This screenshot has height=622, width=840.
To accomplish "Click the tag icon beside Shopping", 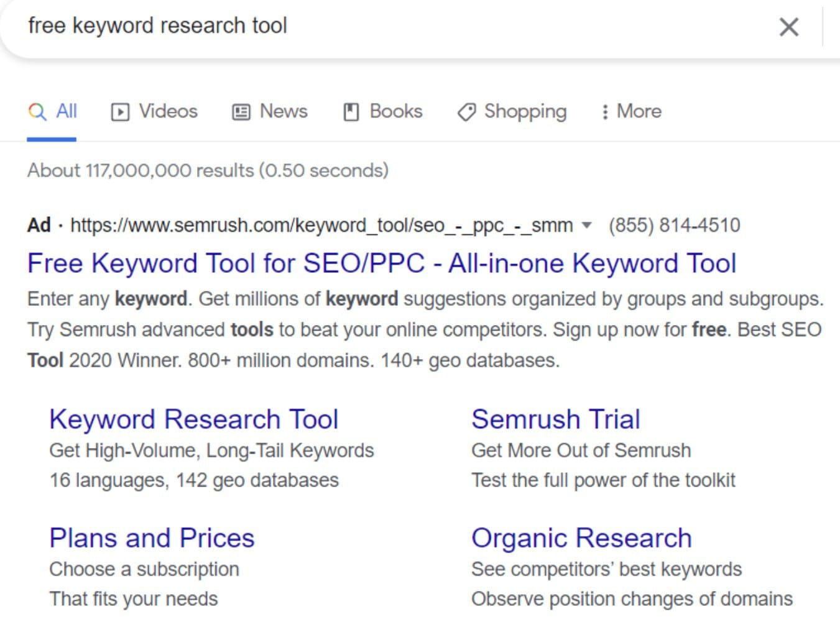I will click(x=466, y=112).
